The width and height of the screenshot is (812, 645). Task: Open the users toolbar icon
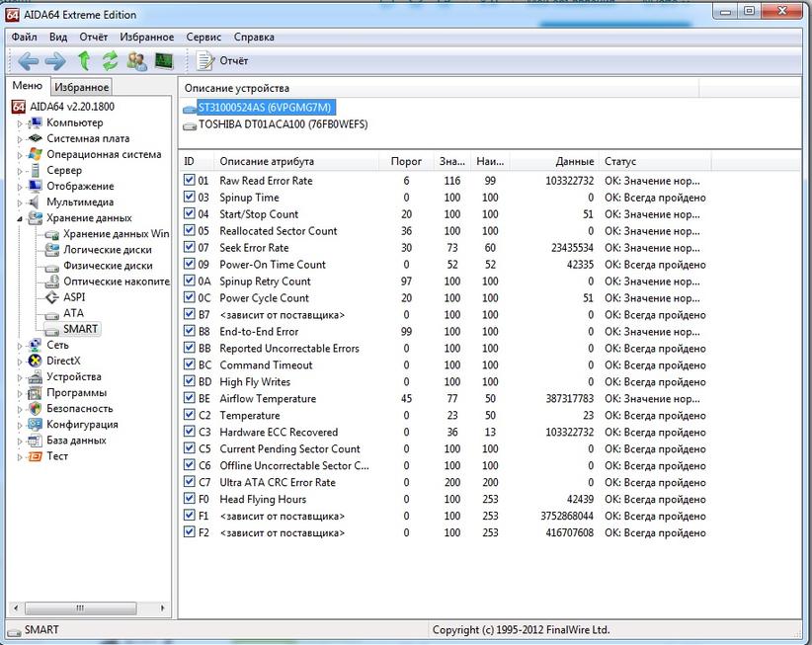point(136,61)
